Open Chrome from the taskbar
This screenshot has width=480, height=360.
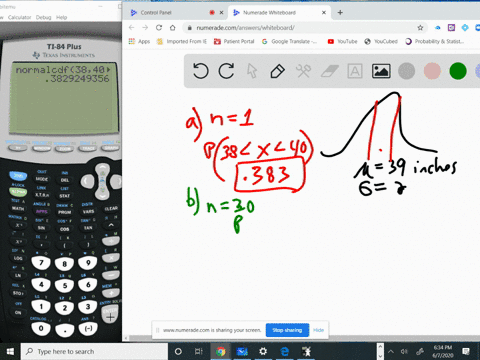pos(220,352)
